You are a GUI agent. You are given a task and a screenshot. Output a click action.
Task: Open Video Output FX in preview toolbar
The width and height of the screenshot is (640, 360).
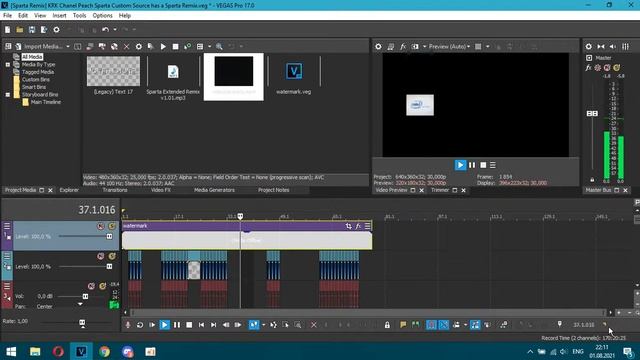pos(403,47)
